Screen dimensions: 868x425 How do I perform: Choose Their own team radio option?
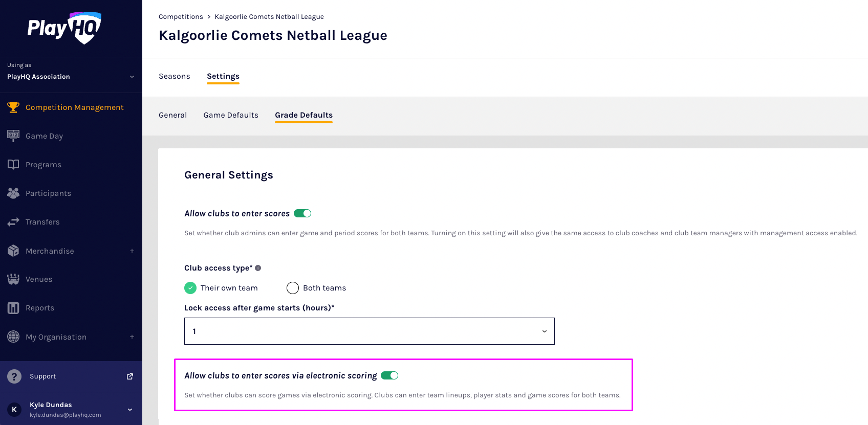190,288
